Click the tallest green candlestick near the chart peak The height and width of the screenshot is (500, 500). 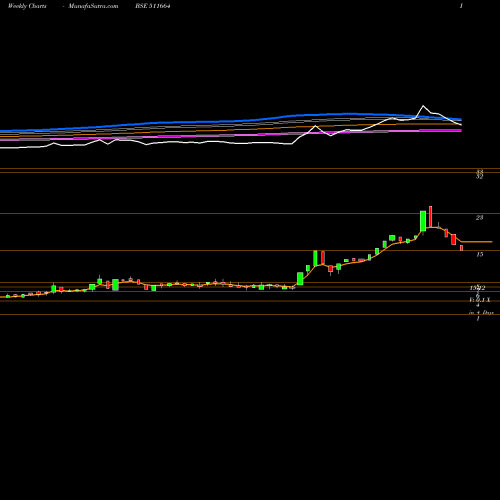423,221
